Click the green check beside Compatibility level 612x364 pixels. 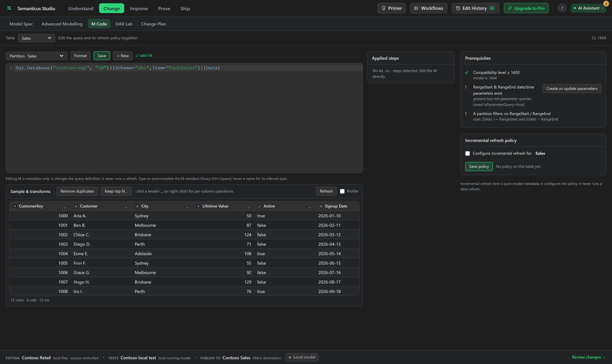pyautogui.click(x=467, y=72)
